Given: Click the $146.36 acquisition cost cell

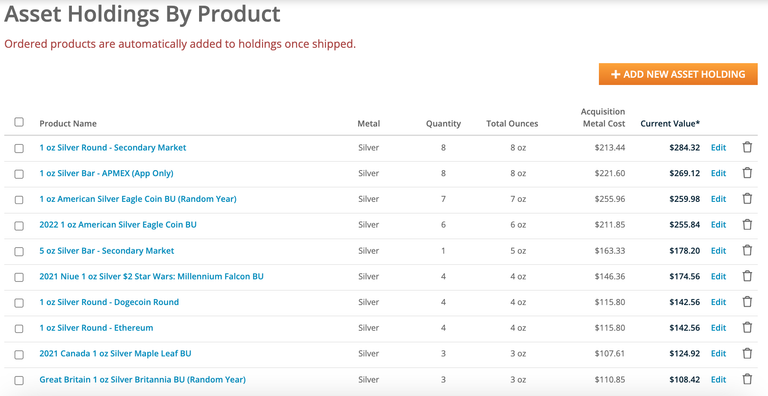Looking at the screenshot, I should click(610, 276).
